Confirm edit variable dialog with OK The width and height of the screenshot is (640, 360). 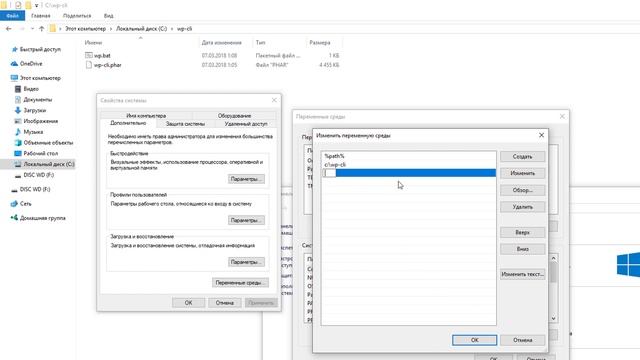pyautogui.click(x=474, y=340)
